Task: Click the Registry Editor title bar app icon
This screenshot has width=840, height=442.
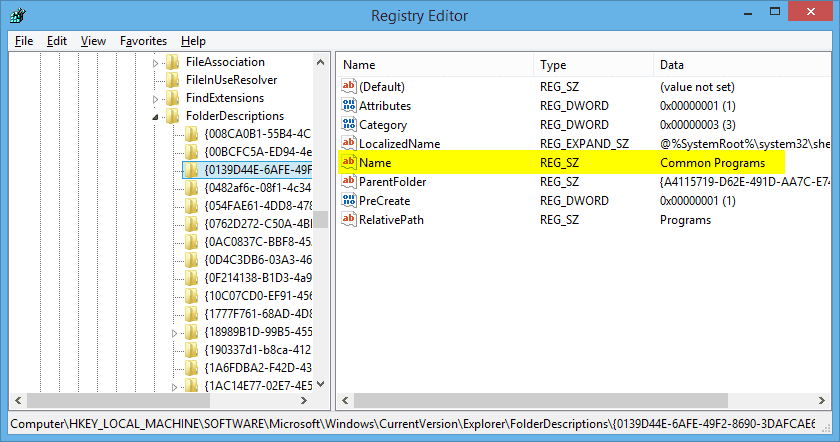Action: (x=17, y=16)
